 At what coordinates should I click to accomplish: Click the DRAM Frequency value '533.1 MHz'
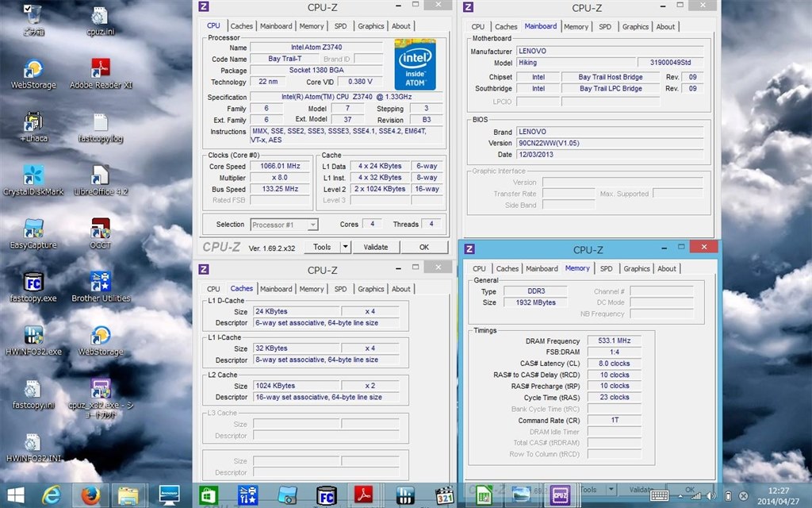[615, 341]
